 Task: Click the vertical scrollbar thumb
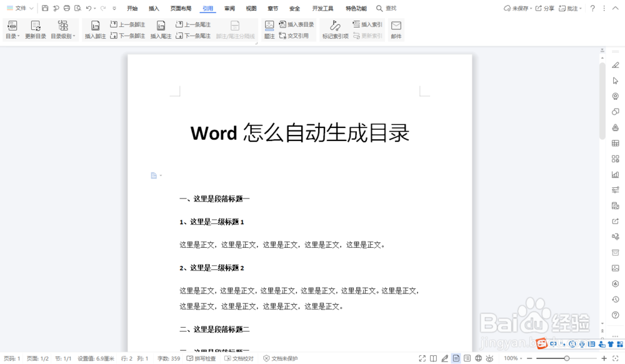602,101
